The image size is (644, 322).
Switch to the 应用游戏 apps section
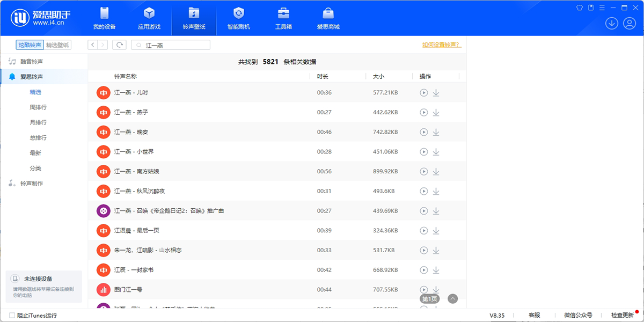click(149, 18)
